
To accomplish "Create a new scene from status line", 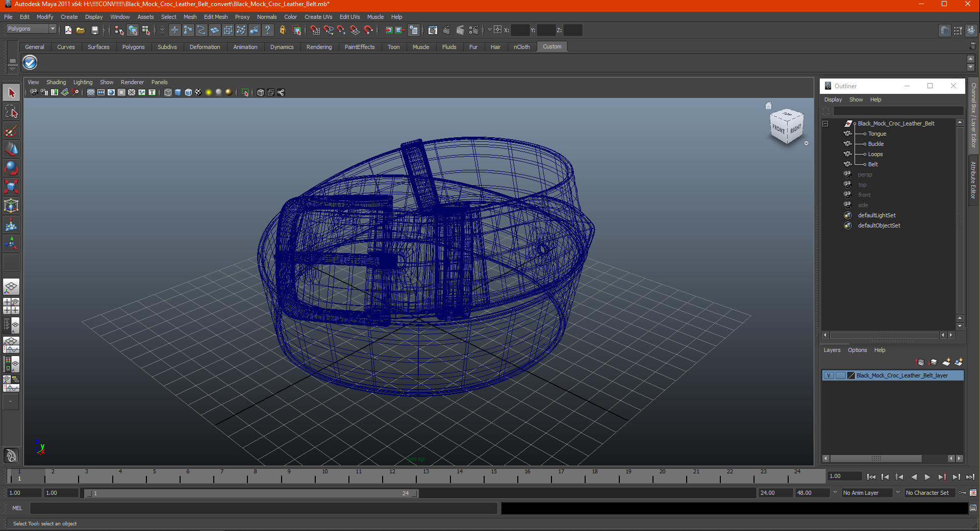I will pyautogui.click(x=68, y=30).
